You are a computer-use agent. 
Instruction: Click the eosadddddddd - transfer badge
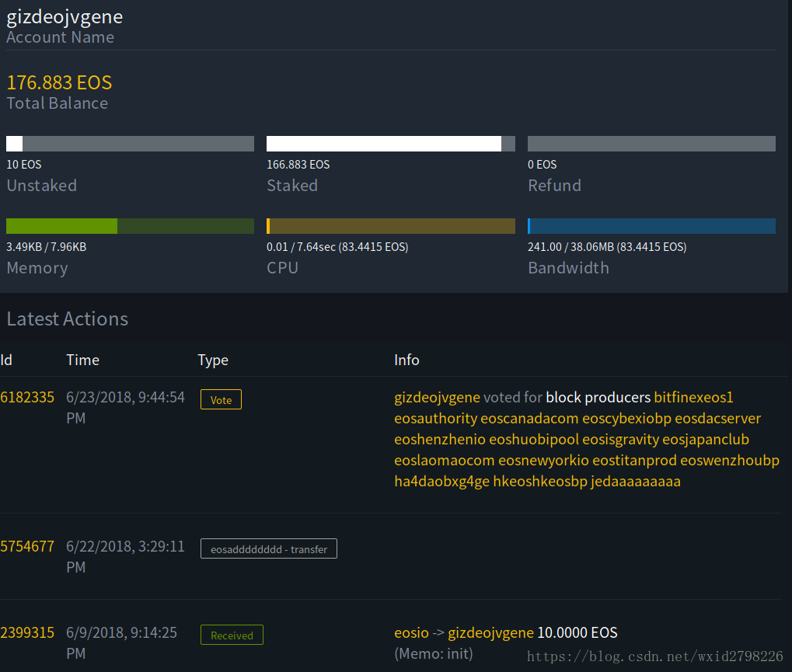click(x=268, y=549)
